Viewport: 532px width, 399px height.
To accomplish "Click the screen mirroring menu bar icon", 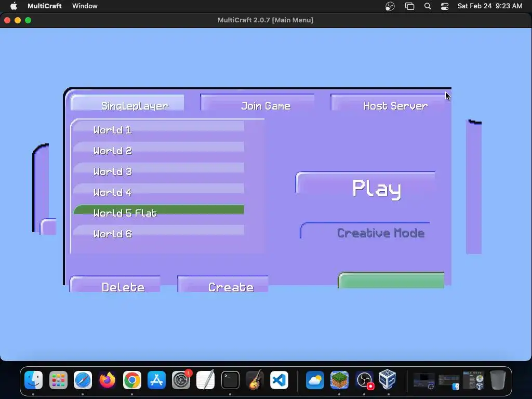I will coord(409,6).
